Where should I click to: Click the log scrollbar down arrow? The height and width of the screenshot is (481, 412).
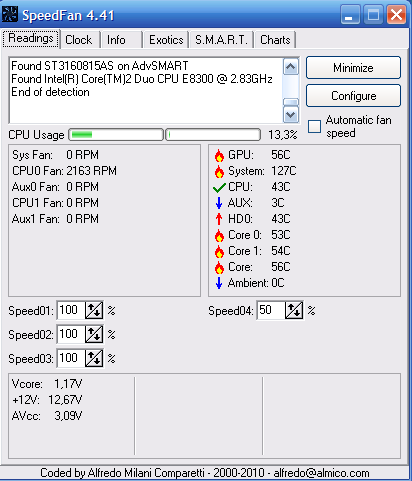291,115
